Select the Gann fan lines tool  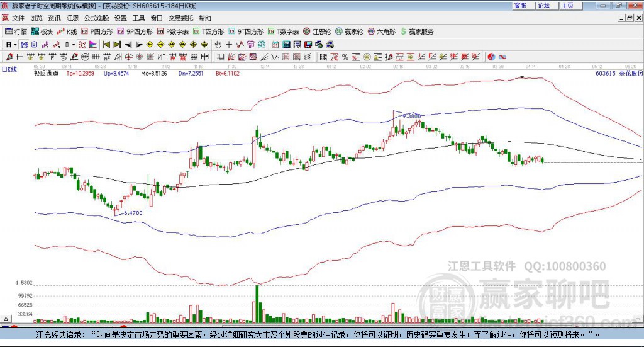231,57
